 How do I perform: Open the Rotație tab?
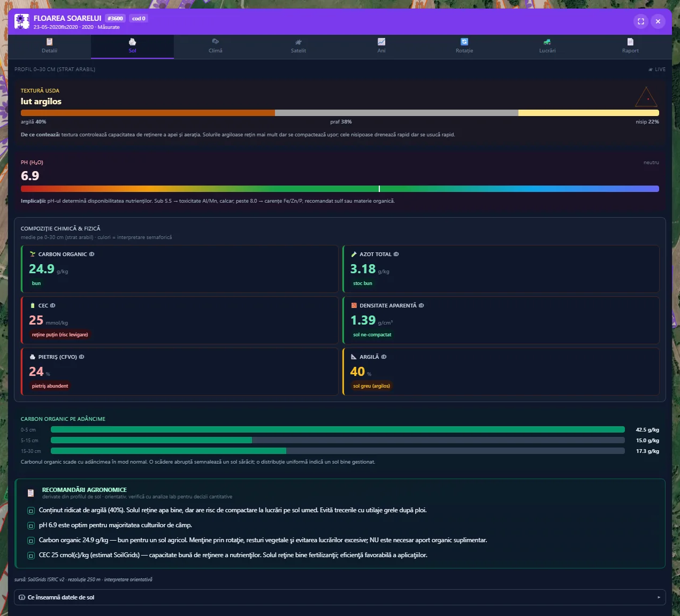464,47
